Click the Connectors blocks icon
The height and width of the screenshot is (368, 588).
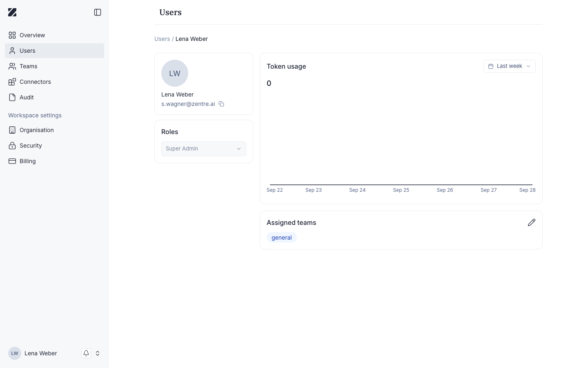pos(12,82)
